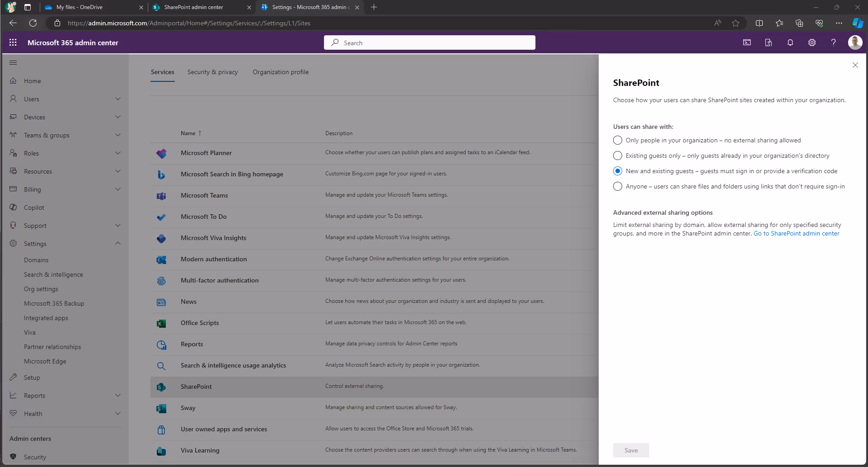Open the help question mark icon
Image resolution: width=868 pixels, height=467 pixels.
coord(834,42)
